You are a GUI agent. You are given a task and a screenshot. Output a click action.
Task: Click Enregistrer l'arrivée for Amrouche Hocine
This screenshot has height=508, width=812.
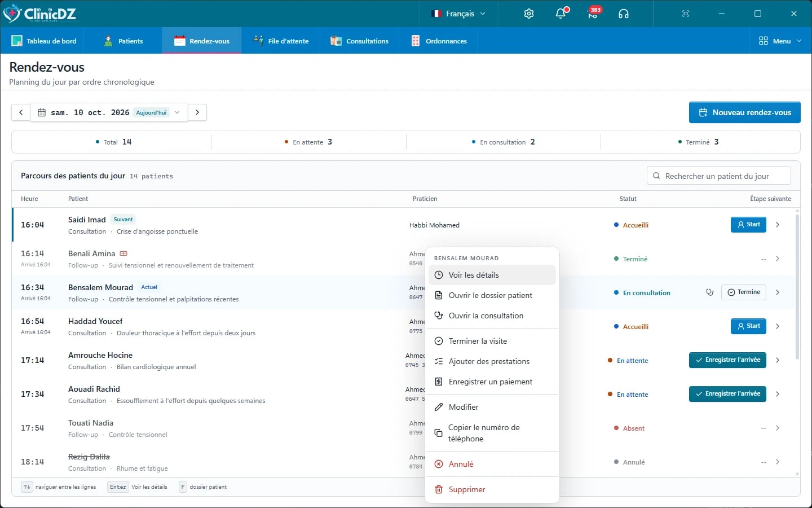click(727, 360)
